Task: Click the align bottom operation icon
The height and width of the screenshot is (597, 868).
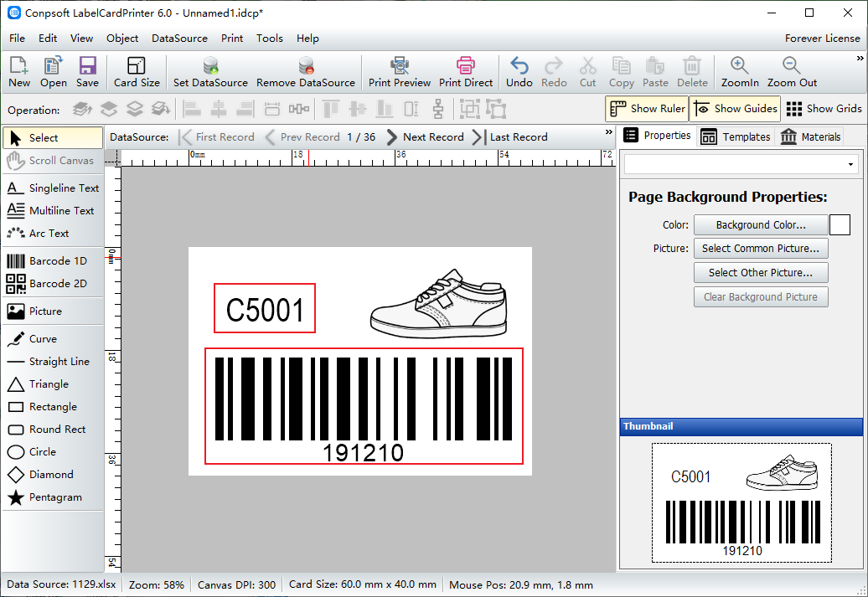Action: [385, 109]
